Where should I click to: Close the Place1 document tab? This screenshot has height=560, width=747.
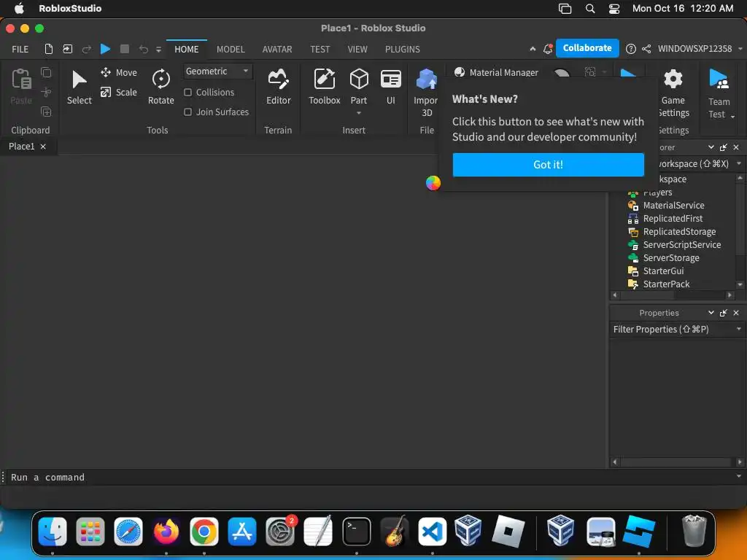point(43,147)
